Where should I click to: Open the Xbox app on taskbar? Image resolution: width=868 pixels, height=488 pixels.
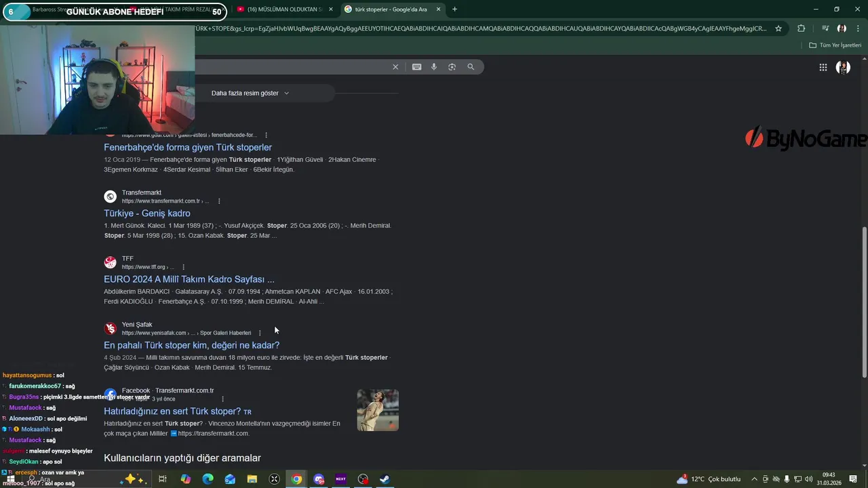click(x=274, y=479)
